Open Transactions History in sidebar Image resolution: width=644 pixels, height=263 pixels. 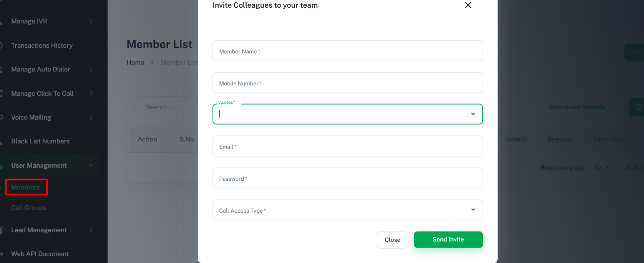tap(42, 45)
